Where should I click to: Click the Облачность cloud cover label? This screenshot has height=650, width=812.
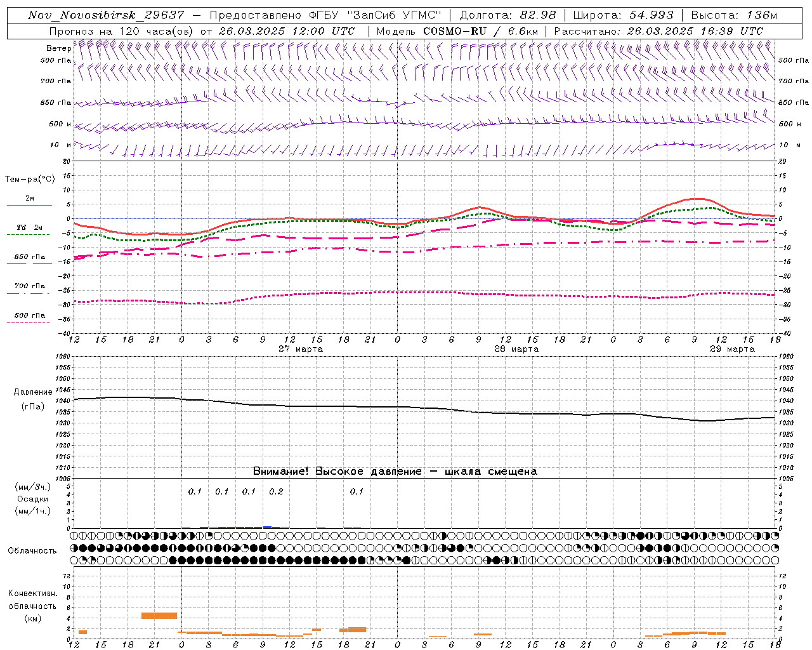click(32, 551)
